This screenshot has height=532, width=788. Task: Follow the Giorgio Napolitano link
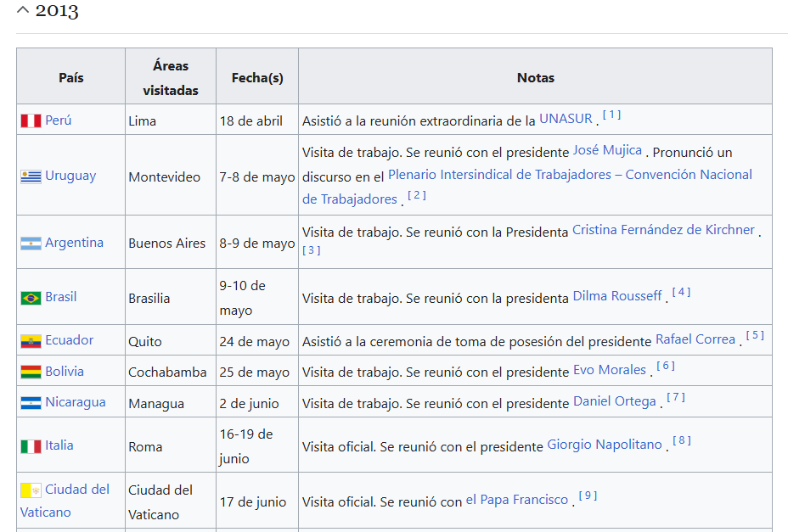click(x=605, y=445)
